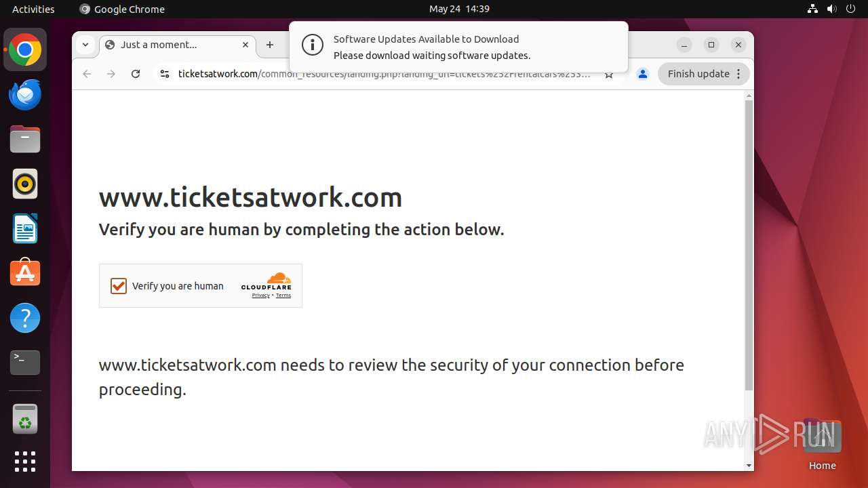This screenshot has height=488, width=868.
Task: Open the Google Chrome app menu
Action: [x=123, y=9]
